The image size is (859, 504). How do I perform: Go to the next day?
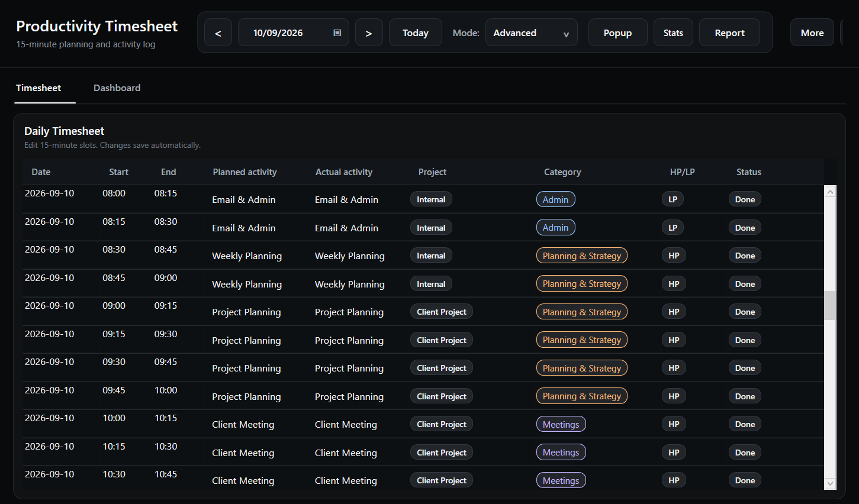click(x=369, y=33)
